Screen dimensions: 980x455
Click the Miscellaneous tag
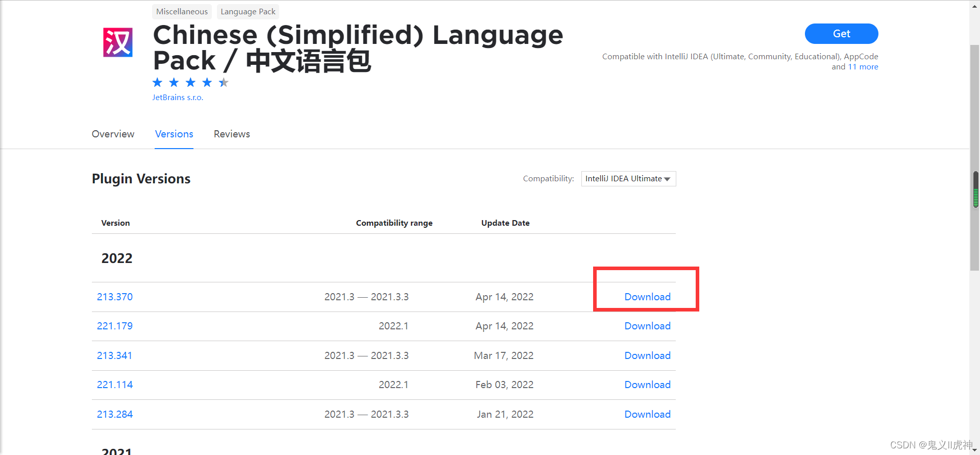click(x=182, y=11)
